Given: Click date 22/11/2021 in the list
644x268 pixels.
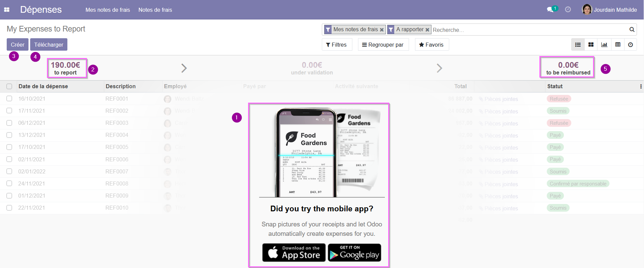Looking at the screenshot, I should click(x=32, y=208).
